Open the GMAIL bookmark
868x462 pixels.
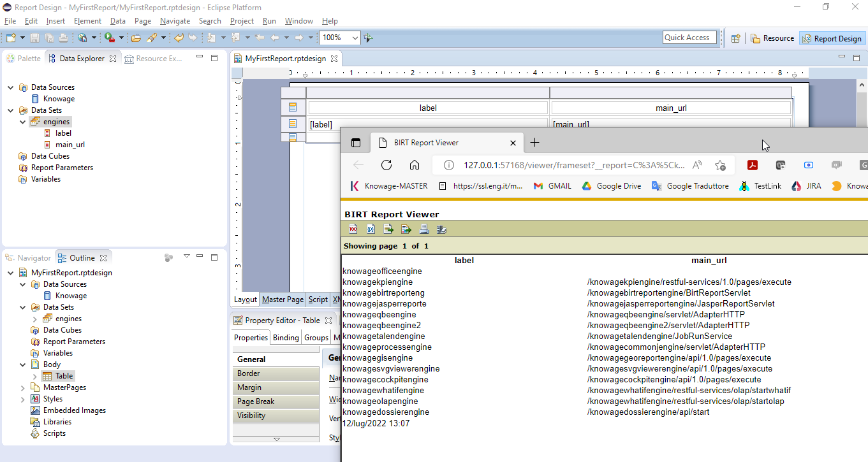point(552,186)
